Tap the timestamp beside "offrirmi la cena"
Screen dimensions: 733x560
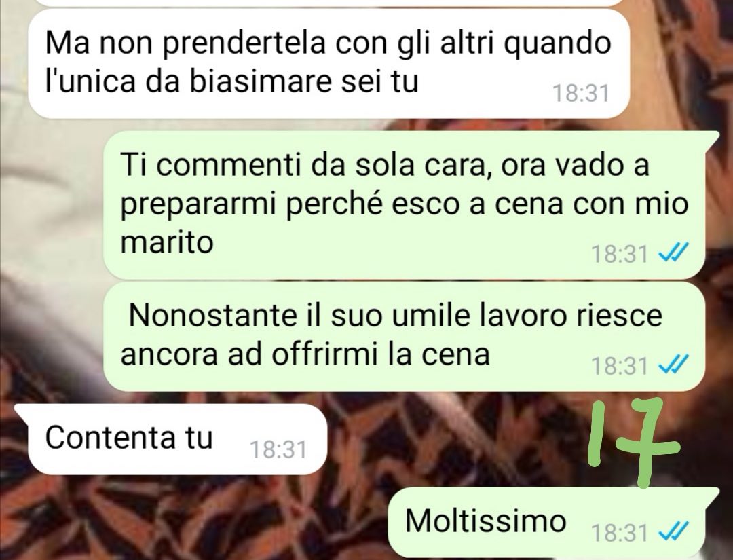click(x=620, y=366)
